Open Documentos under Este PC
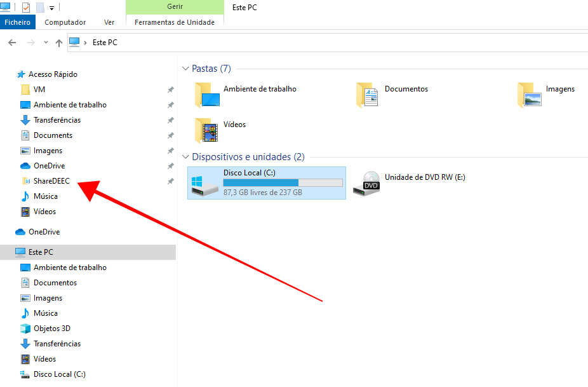This screenshot has width=588, height=387. click(x=55, y=283)
